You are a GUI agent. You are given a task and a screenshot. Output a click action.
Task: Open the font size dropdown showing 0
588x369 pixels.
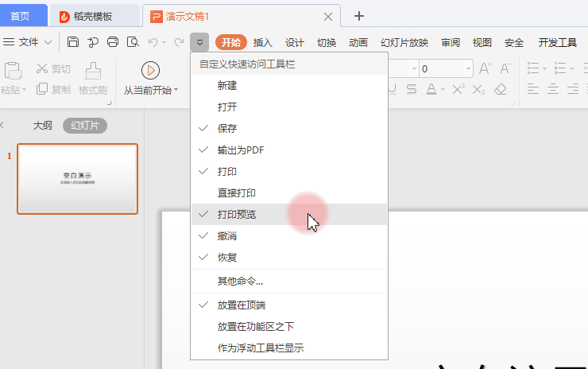468,68
